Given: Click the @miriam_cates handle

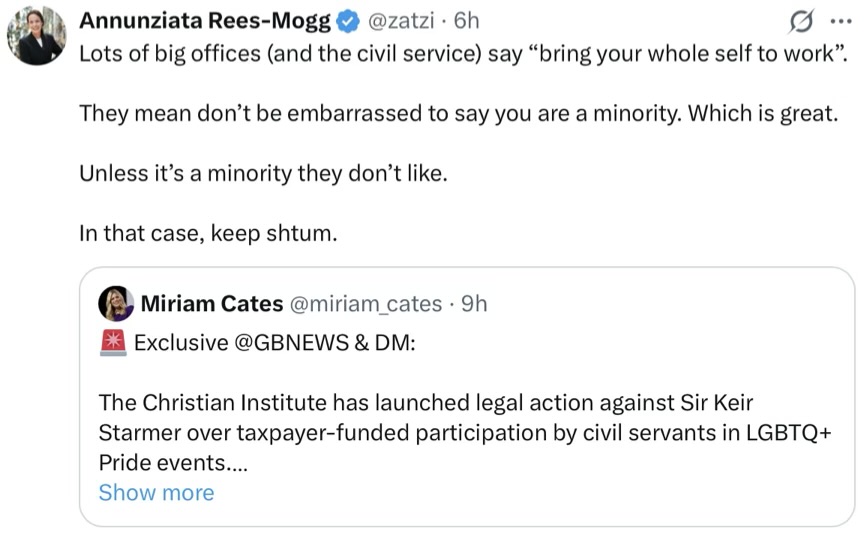Looking at the screenshot, I should tap(365, 303).
